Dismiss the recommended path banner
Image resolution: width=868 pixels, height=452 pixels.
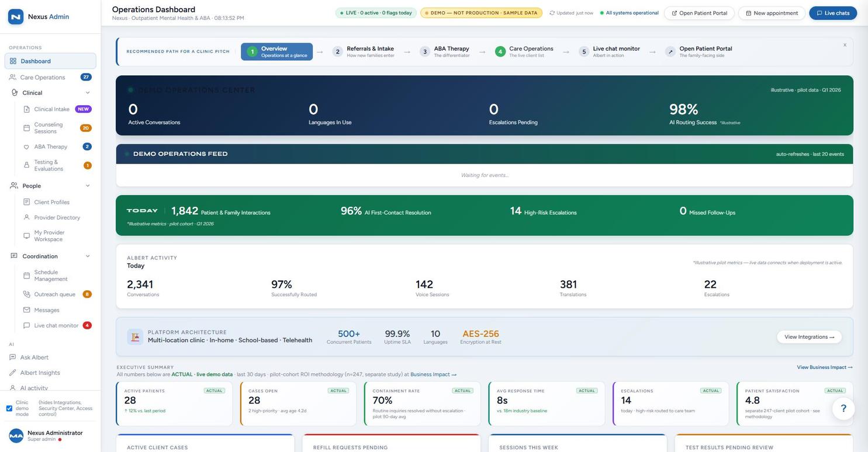click(x=845, y=45)
